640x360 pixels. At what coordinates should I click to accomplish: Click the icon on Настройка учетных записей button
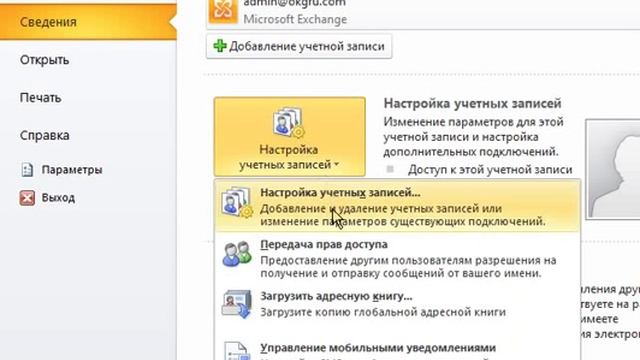click(x=289, y=122)
